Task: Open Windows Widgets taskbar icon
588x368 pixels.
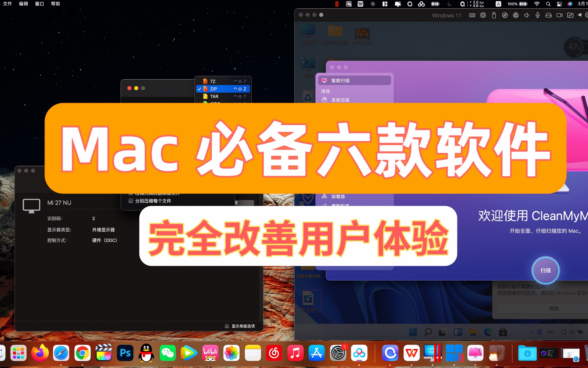Action: [458, 332]
